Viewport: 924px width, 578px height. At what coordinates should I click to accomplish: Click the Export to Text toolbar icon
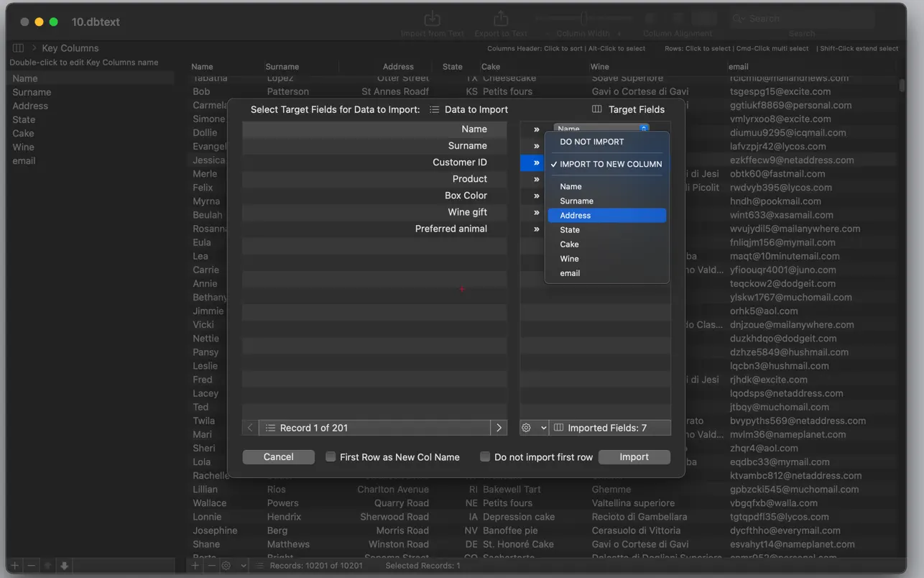501,19
